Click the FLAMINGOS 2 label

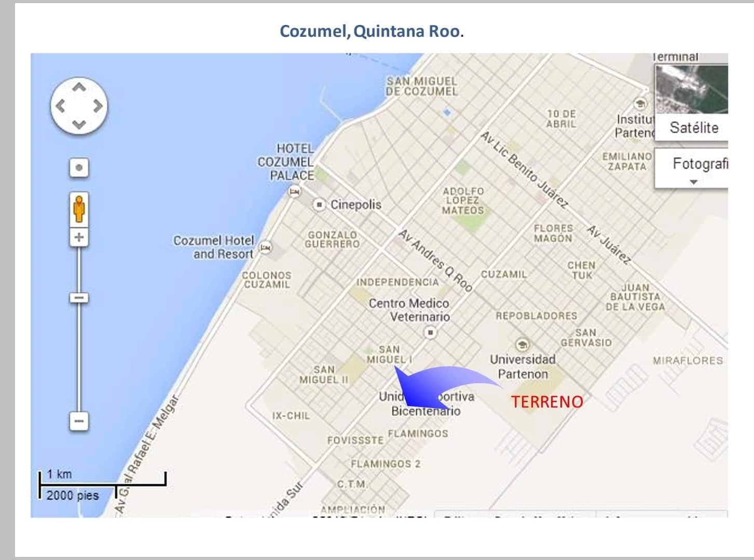tap(386, 464)
